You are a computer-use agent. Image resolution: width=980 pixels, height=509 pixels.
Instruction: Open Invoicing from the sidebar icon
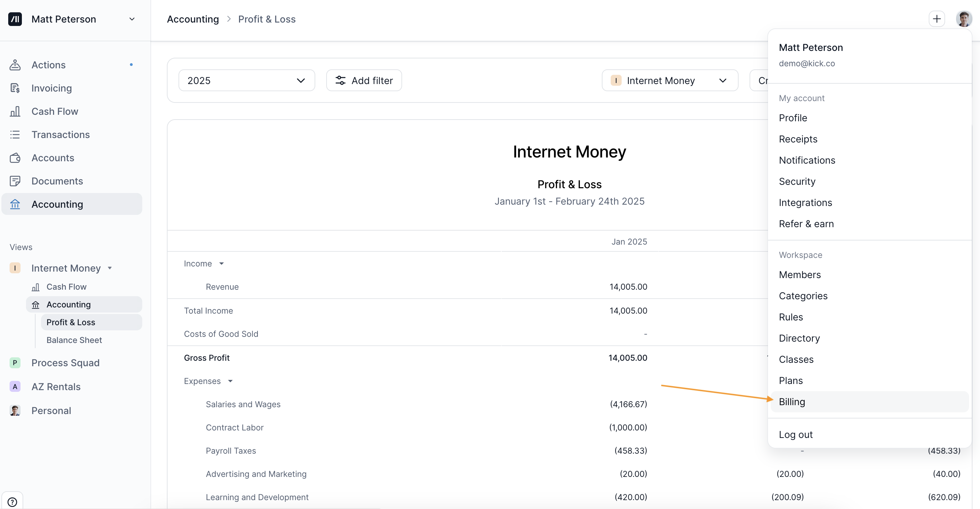(15, 88)
